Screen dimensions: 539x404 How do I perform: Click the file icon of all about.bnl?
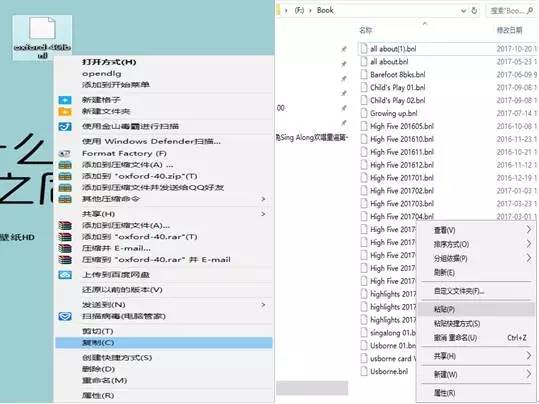(364, 62)
